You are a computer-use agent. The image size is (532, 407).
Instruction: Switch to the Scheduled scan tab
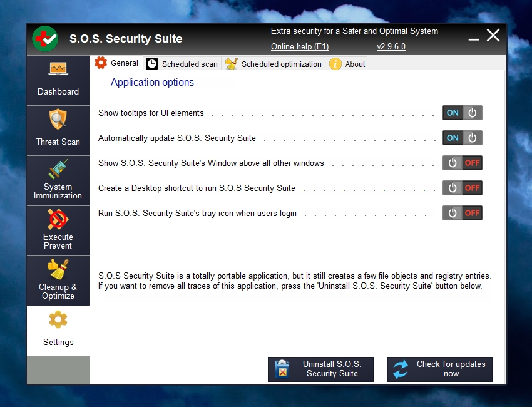pos(182,64)
